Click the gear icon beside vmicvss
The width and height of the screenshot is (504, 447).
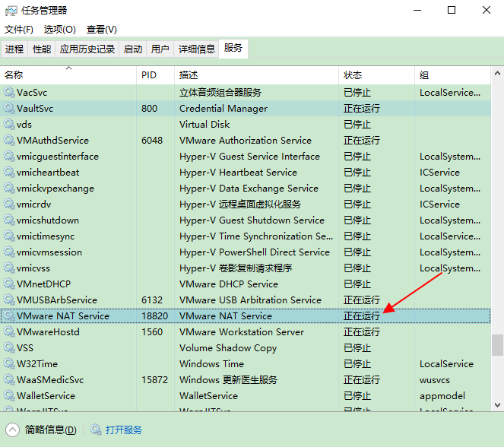pyautogui.click(x=9, y=268)
